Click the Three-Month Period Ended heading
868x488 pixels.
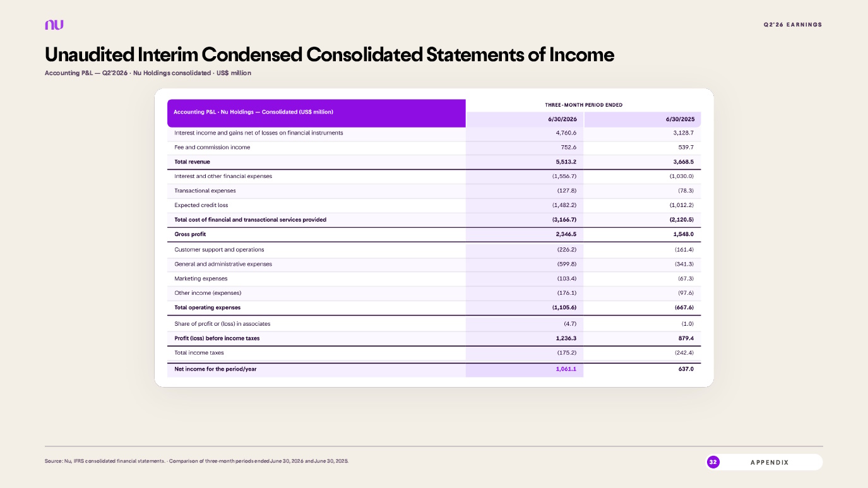[584, 105]
